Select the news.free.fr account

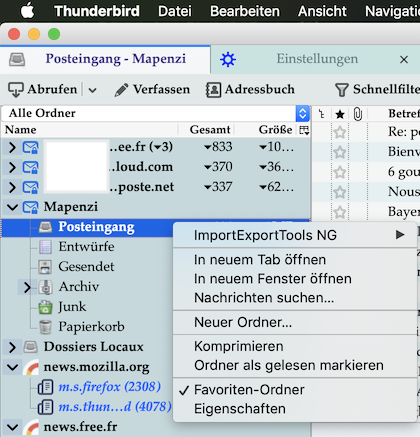point(80,427)
